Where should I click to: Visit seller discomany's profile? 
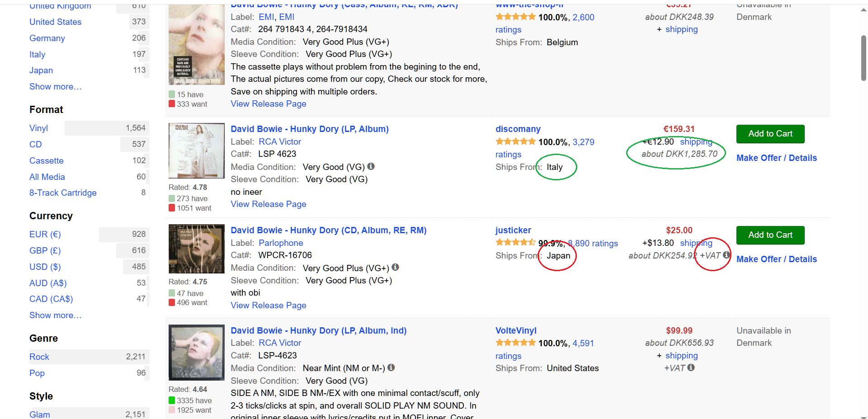(518, 129)
